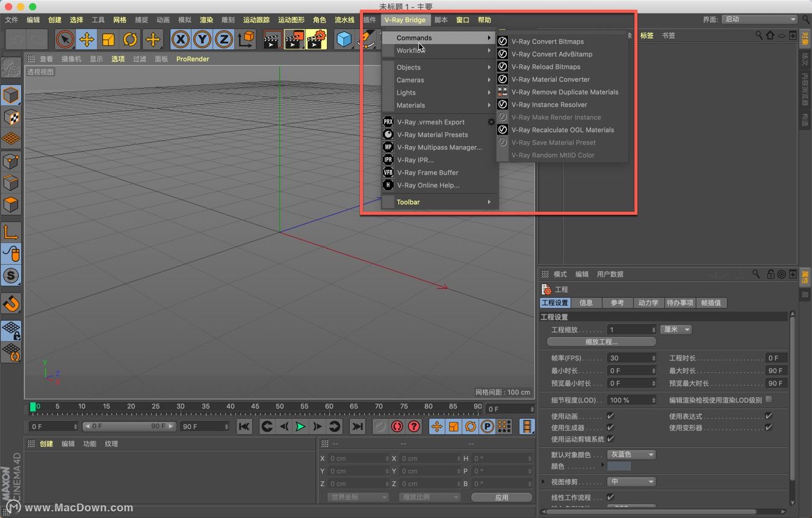The image size is (812, 518).
Task: Open the ProRender viewport menu
Action: (x=193, y=59)
